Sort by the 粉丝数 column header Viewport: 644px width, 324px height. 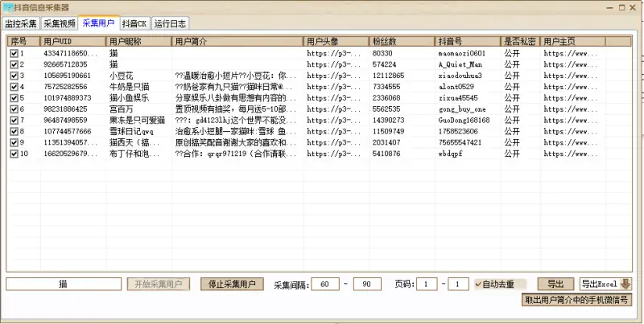(401, 41)
